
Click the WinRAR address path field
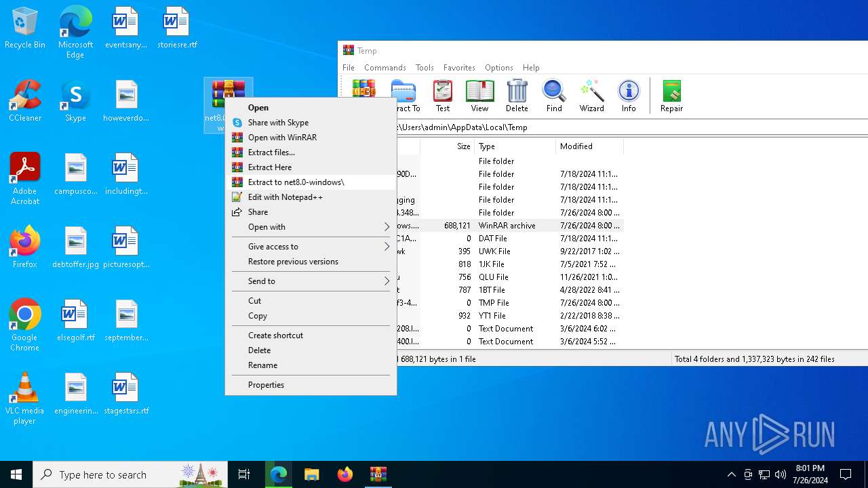[631, 127]
